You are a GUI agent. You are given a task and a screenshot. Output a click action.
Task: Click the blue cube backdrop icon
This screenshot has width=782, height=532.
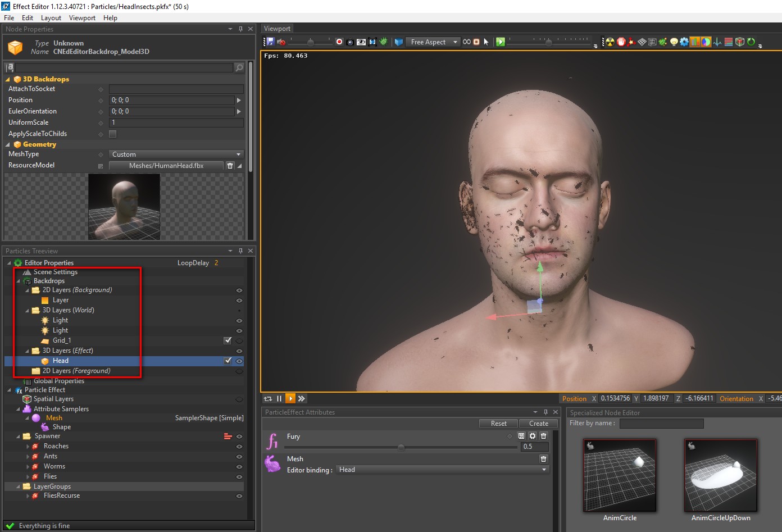[x=399, y=42]
